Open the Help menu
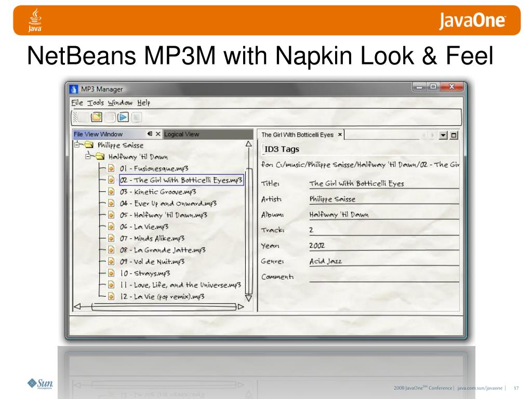Screen dimensions: 532x399 point(143,102)
